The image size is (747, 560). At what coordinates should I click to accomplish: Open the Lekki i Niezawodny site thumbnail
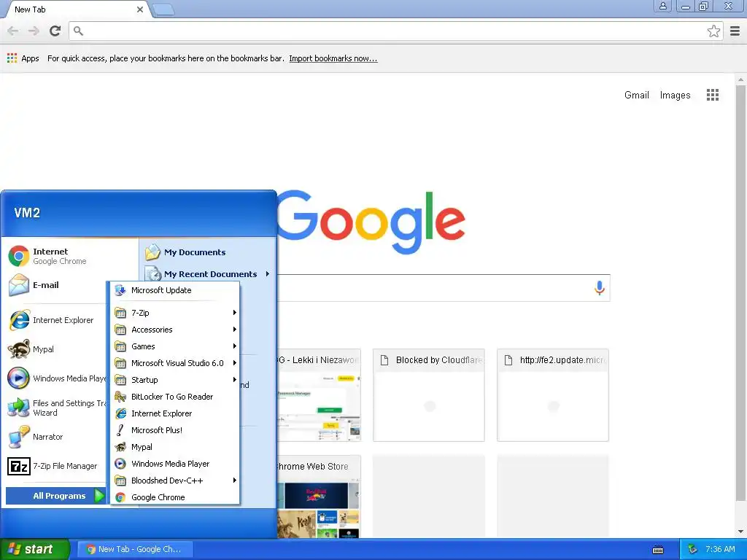[318, 395]
